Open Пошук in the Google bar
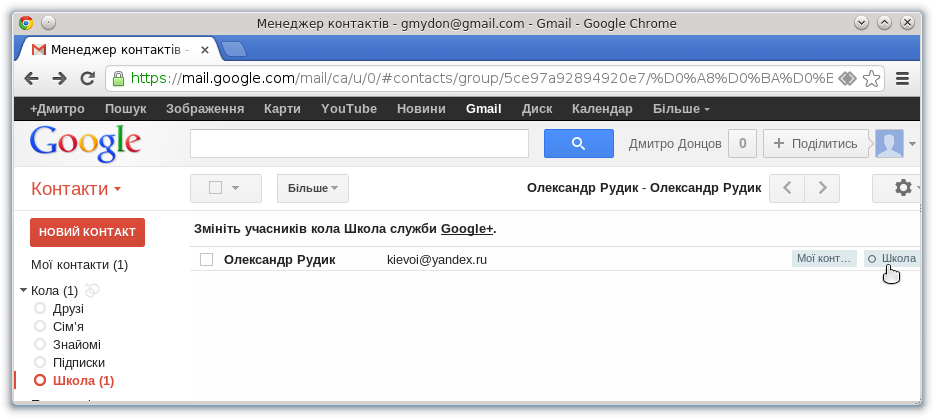Viewport: 936px width, 418px height. (x=125, y=109)
